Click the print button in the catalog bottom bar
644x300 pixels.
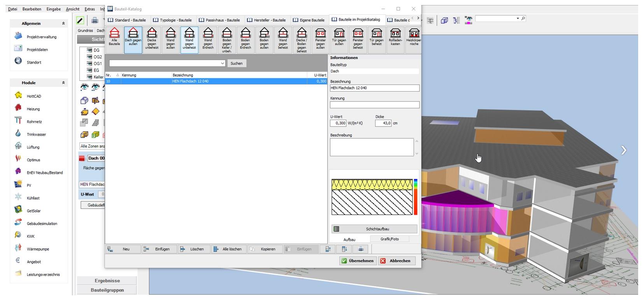coord(361,249)
